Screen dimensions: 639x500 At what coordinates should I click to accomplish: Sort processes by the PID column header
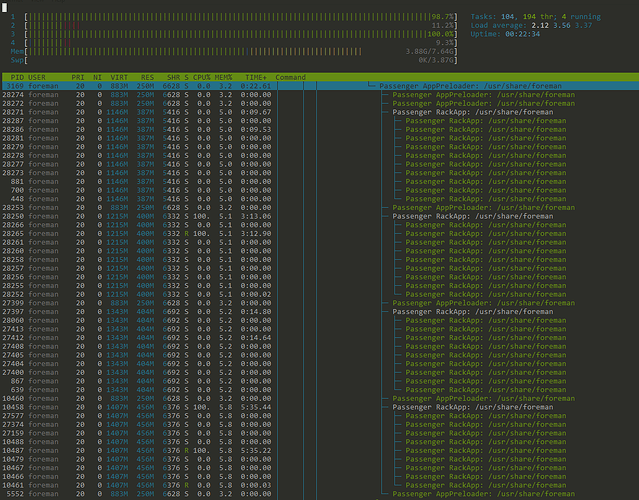pyautogui.click(x=17, y=77)
